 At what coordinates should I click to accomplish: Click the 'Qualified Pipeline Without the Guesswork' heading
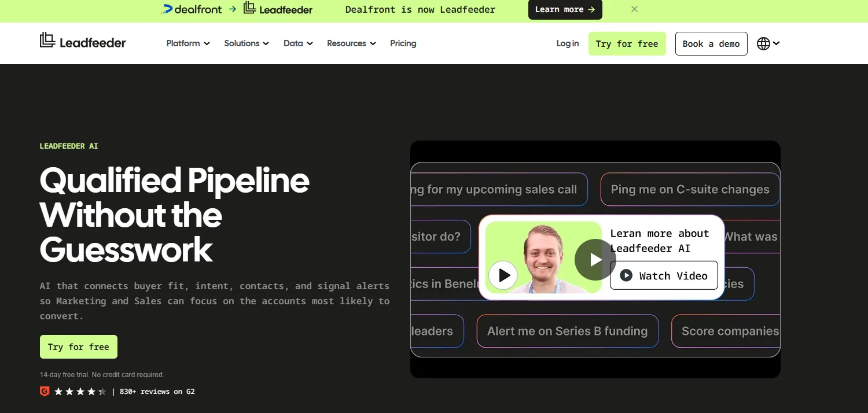click(x=174, y=215)
